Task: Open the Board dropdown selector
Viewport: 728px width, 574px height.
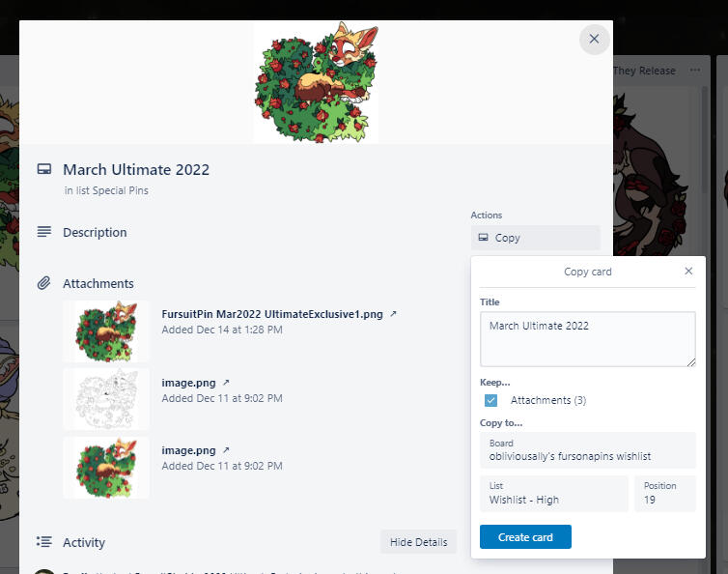Action: pos(587,449)
